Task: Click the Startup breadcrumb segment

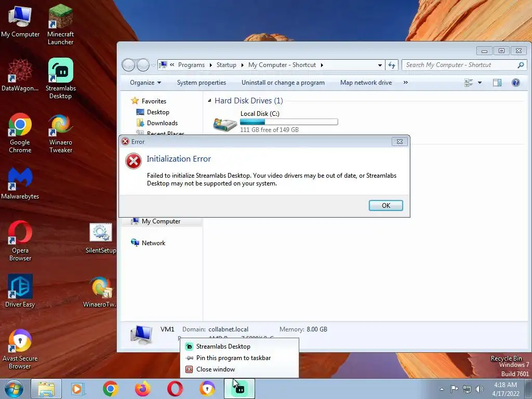Action: tap(227, 65)
